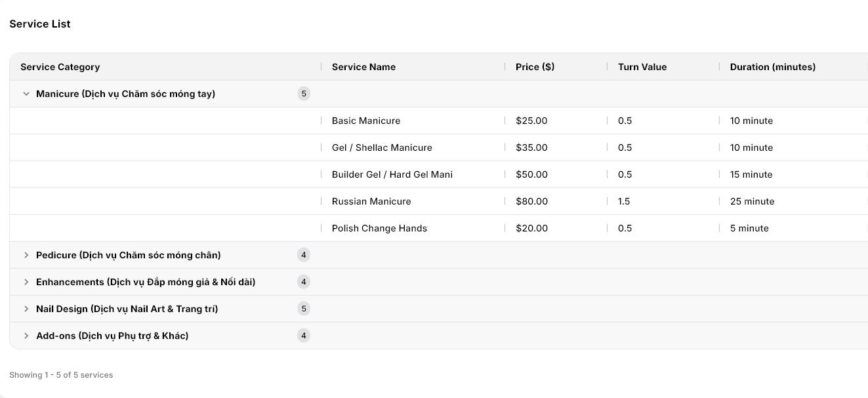Click the Nail Design count badge showing 5
This screenshot has height=398, width=868.
click(303, 309)
